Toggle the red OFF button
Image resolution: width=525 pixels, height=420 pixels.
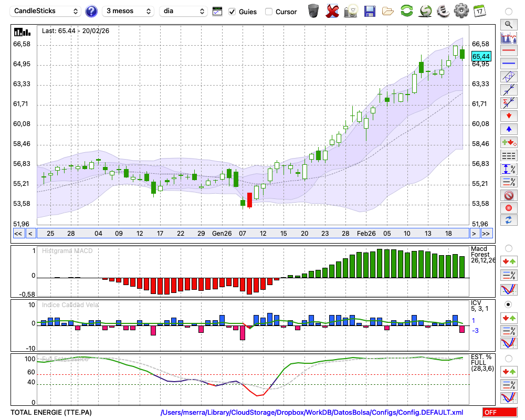coord(500,412)
